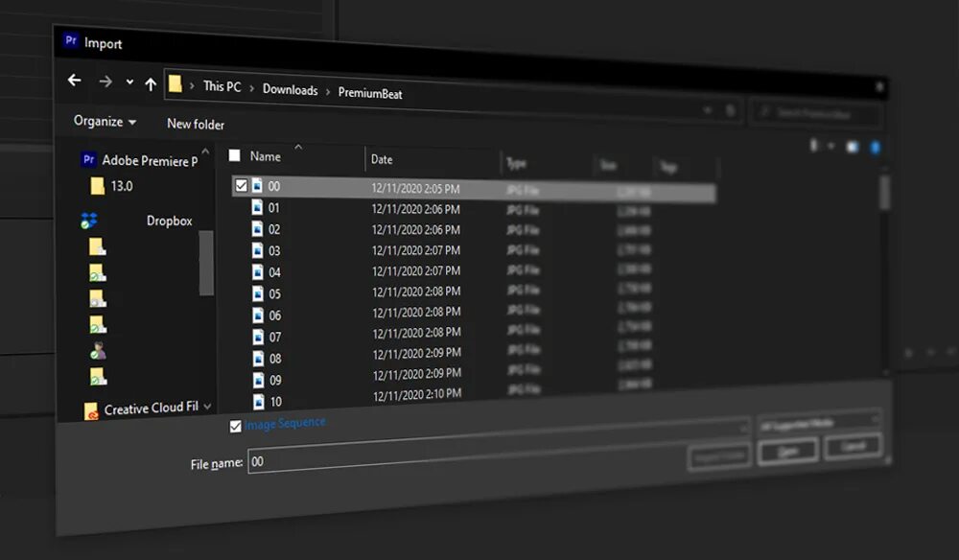
Task: Click the date cell of file 08
Action: pyautogui.click(x=416, y=354)
